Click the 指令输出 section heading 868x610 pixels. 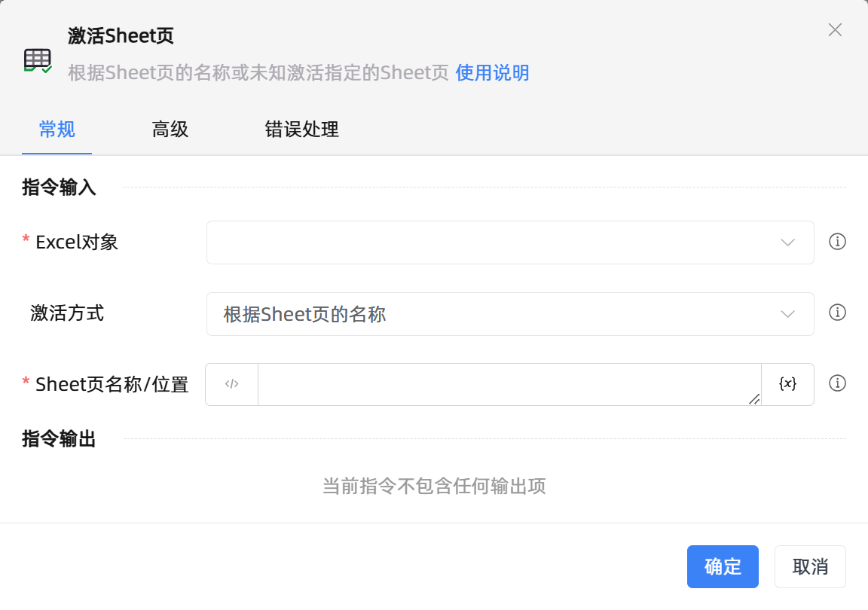coord(59,439)
